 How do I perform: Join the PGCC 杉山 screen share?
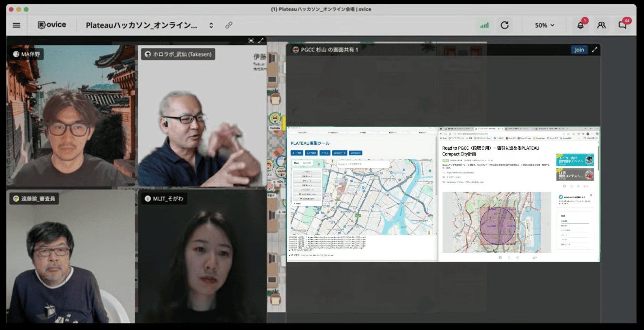[x=579, y=50]
